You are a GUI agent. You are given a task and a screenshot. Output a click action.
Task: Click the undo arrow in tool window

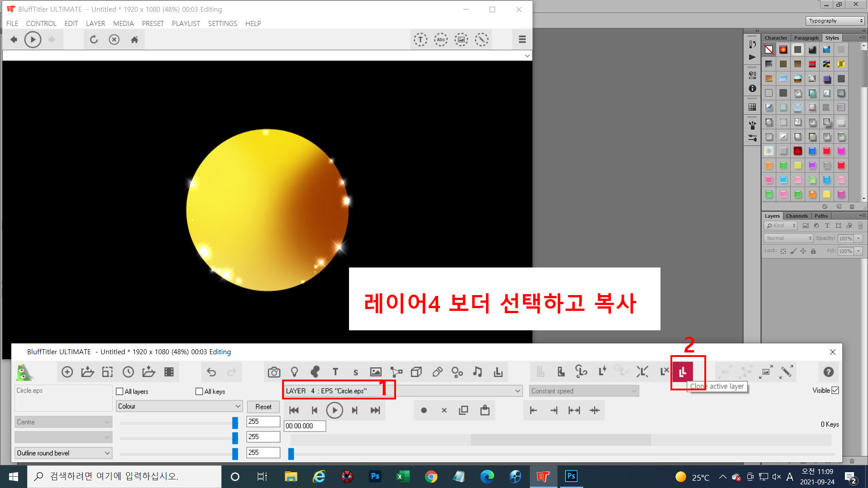pyautogui.click(x=211, y=372)
